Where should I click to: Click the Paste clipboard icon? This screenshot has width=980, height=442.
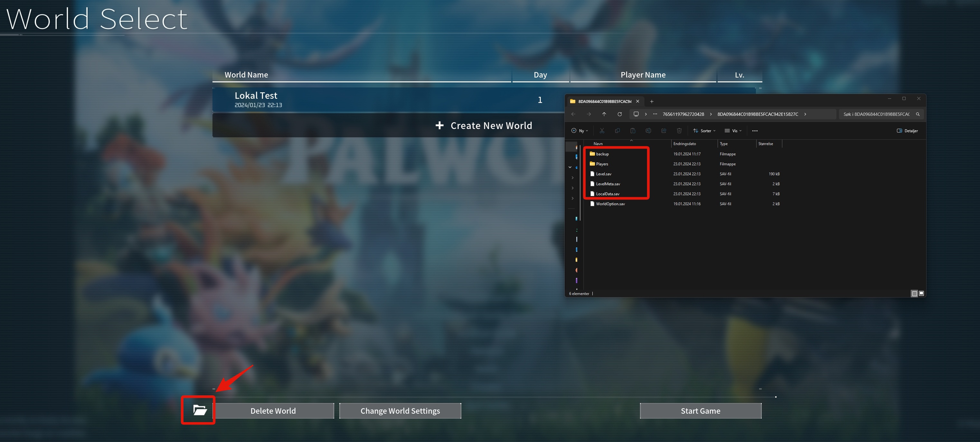coord(633,131)
